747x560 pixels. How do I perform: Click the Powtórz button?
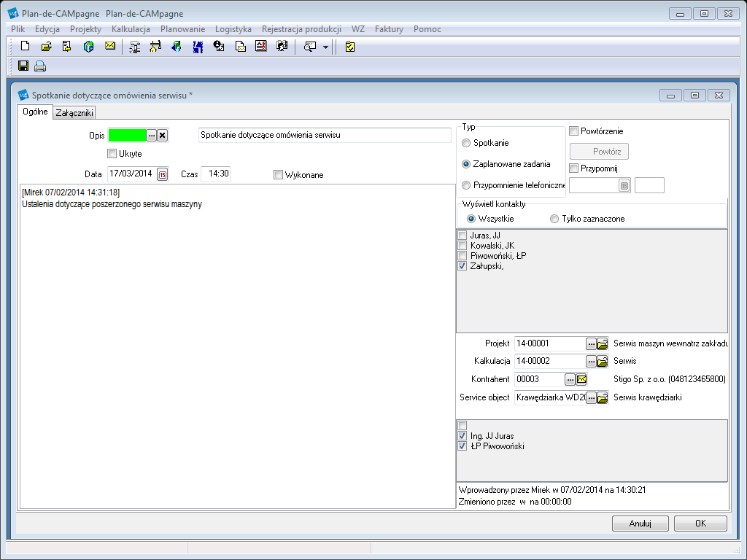pyautogui.click(x=600, y=152)
